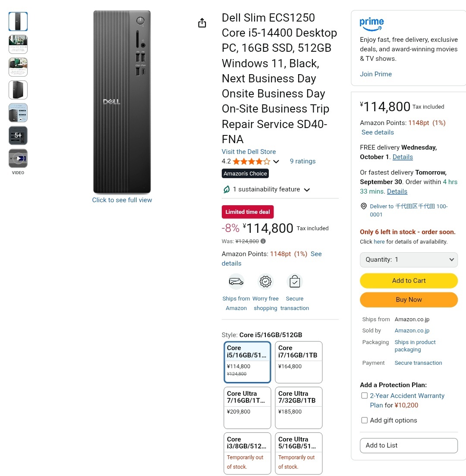Open the Visit the Dell Store link
The height and width of the screenshot is (476, 466).
[x=249, y=152]
